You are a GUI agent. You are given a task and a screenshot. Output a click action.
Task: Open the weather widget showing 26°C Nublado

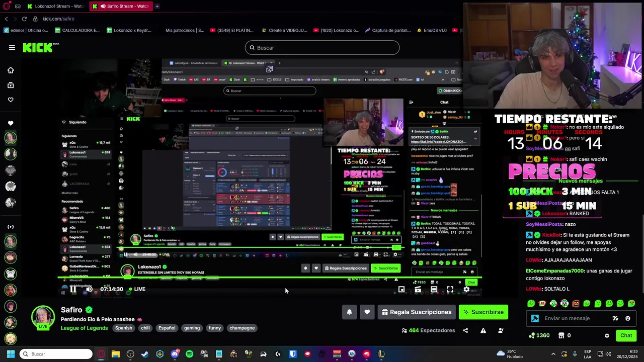click(x=511, y=354)
